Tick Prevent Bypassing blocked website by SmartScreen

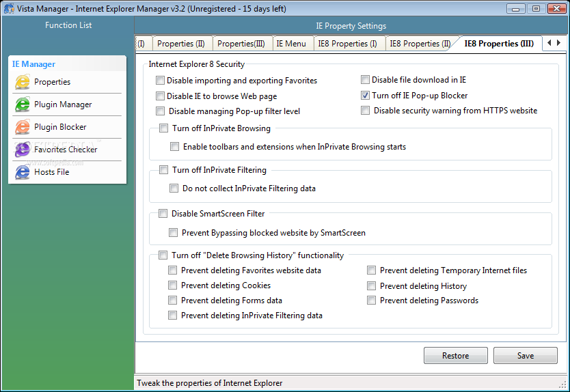click(x=173, y=232)
